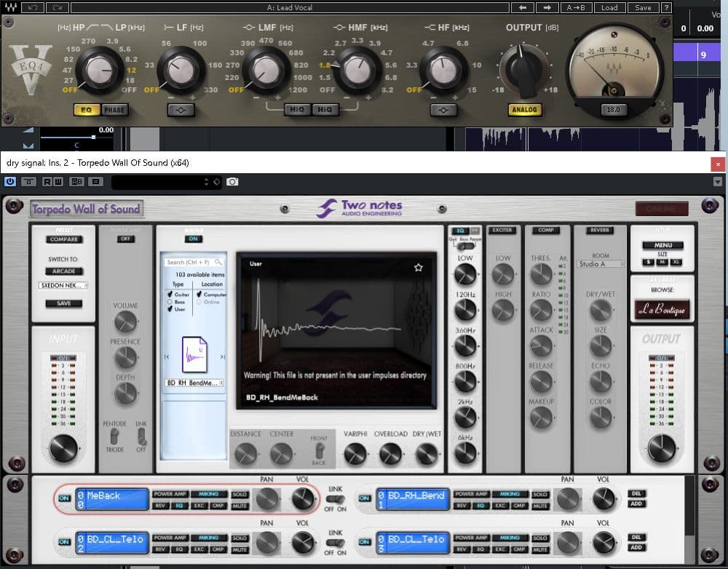The width and height of the screenshot is (728, 569).
Task: Click the COMPARE preset button
Action: click(x=64, y=239)
